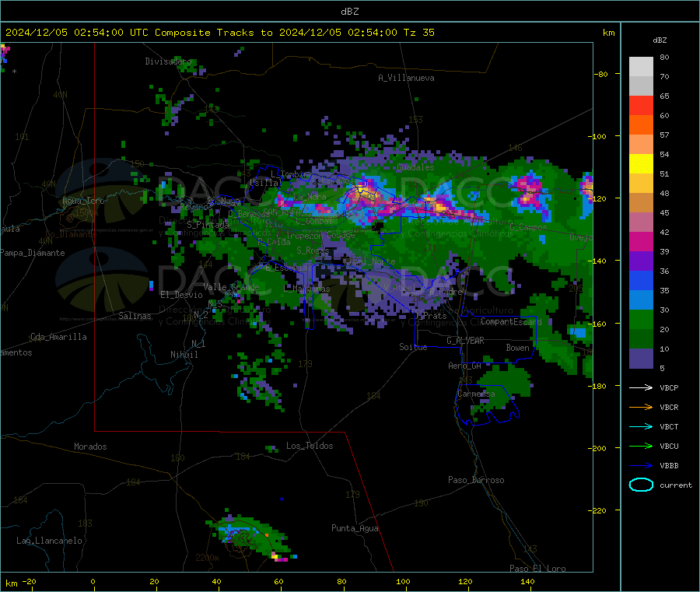Click the 'Guadales' map label
The height and width of the screenshot is (592, 700).
[x=415, y=167]
